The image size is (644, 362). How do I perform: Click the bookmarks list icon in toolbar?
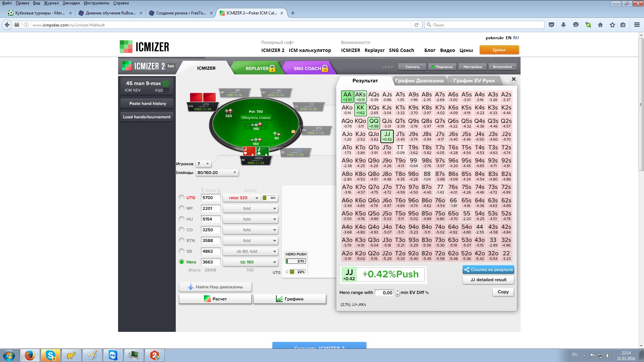click(x=623, y=25)
